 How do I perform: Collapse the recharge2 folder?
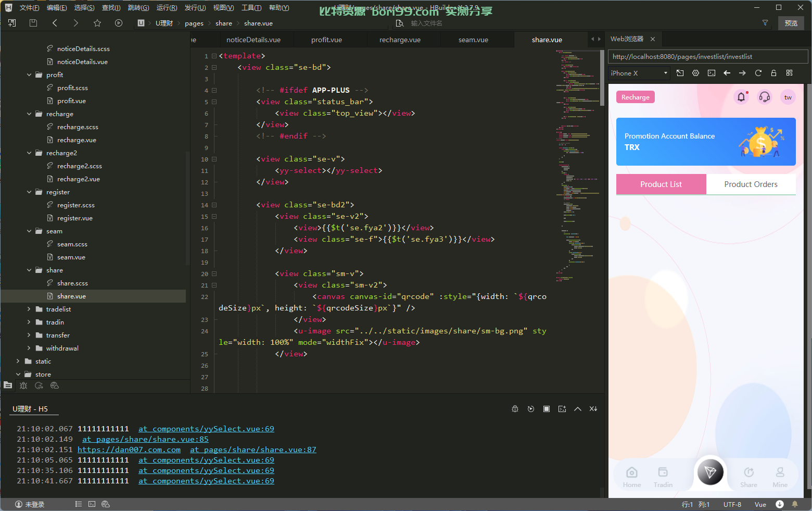(29, 153)
